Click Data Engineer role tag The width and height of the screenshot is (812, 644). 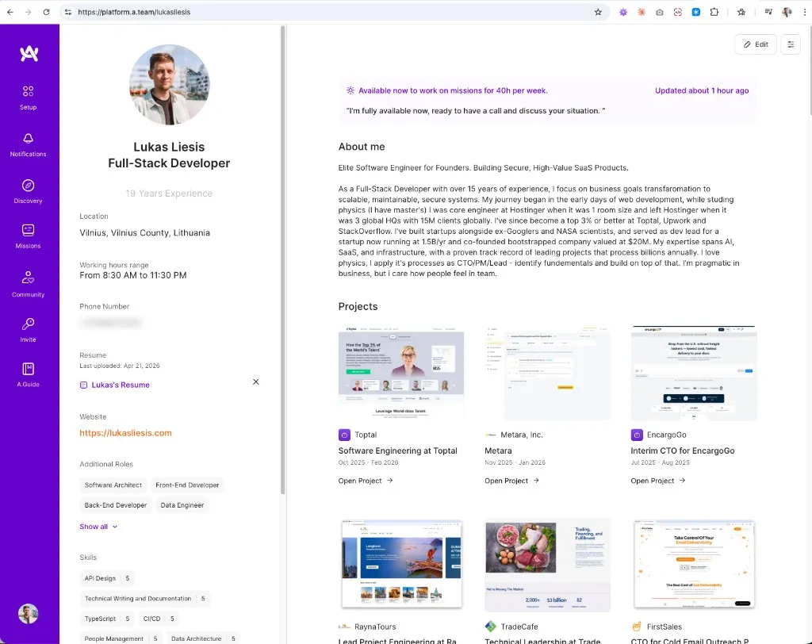[182, 505]
